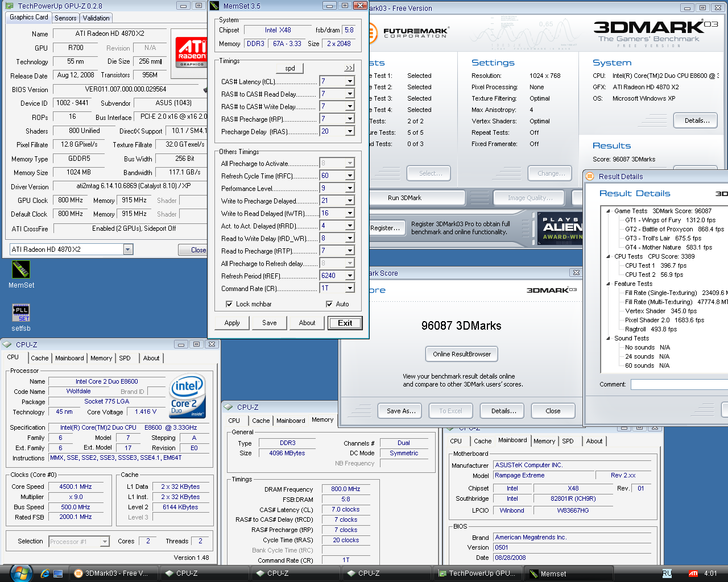This screenshot has height=582, width=728.
Task: Click Details... button under System in 3DMark
Action: 697,120
